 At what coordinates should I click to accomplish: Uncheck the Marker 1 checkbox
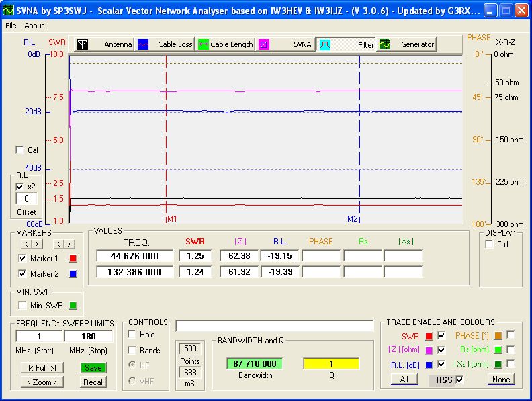(22, 258)
